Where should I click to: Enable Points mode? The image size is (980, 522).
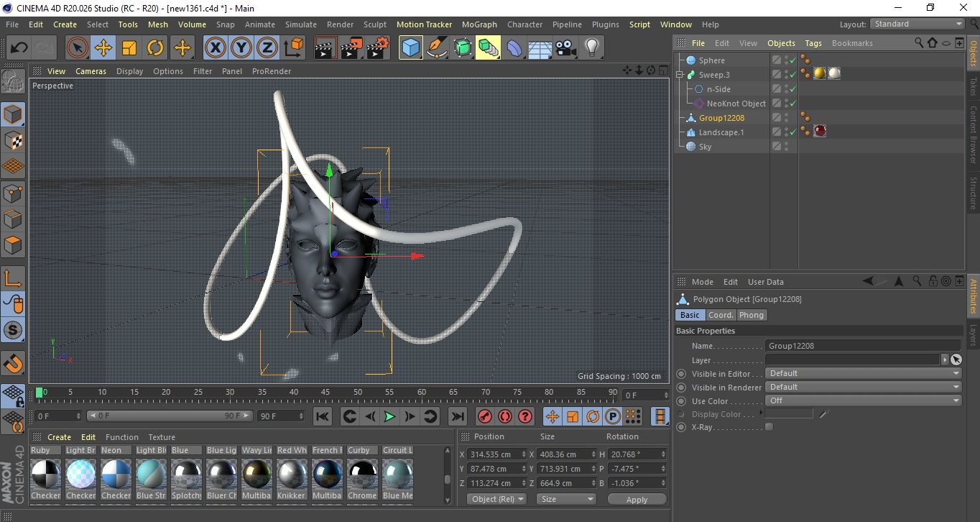[13, 193]
